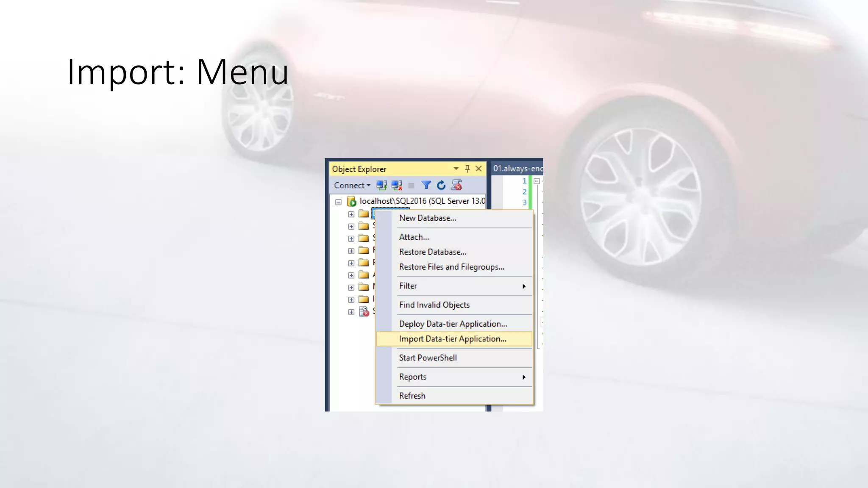Select Restore Files and Filegroups...
The width and height of the screenshot is (868, 488).
click(x=454, y=267)
